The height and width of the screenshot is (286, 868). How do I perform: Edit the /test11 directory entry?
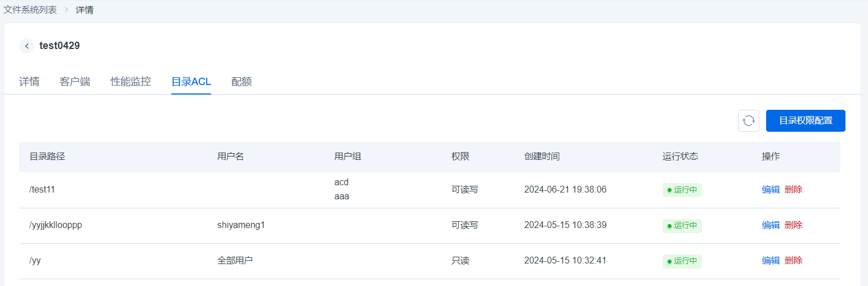pyautogui.click(x=771, y=190)
